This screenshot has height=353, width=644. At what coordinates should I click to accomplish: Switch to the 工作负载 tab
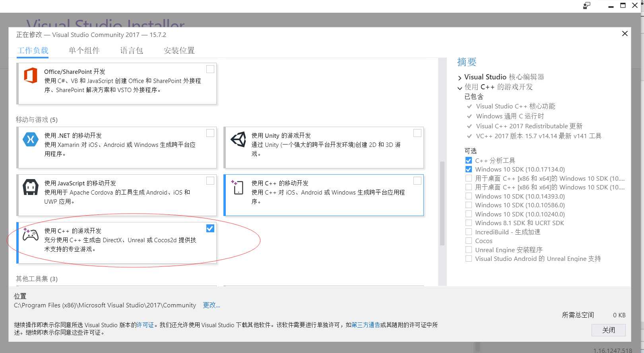[33, 50]
